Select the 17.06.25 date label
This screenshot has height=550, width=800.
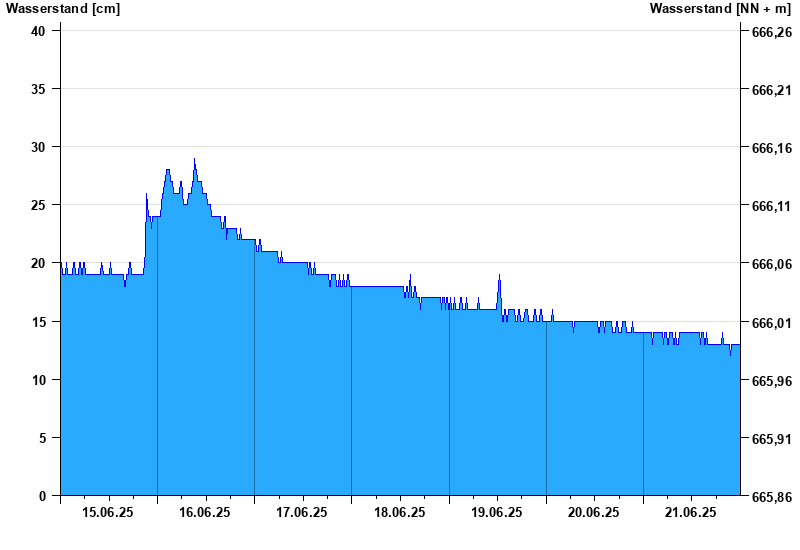(x=302, y=513)
